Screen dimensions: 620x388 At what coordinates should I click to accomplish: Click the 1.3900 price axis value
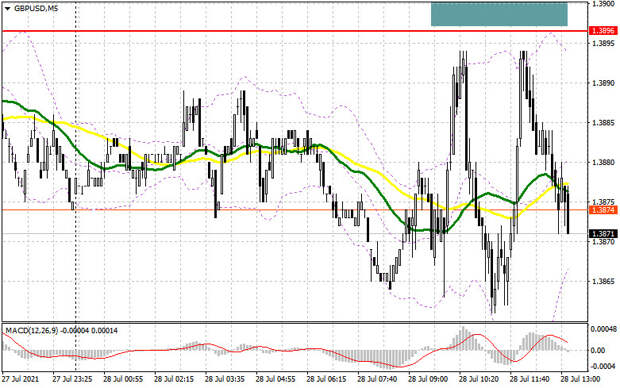coord(603,4)
